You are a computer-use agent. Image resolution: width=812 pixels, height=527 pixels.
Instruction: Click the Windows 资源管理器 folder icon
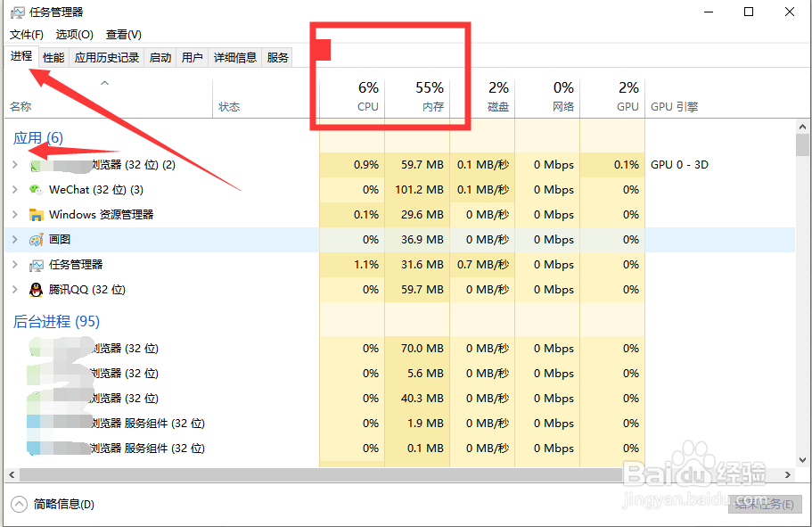pyautogui.click(x=36, y=215)
